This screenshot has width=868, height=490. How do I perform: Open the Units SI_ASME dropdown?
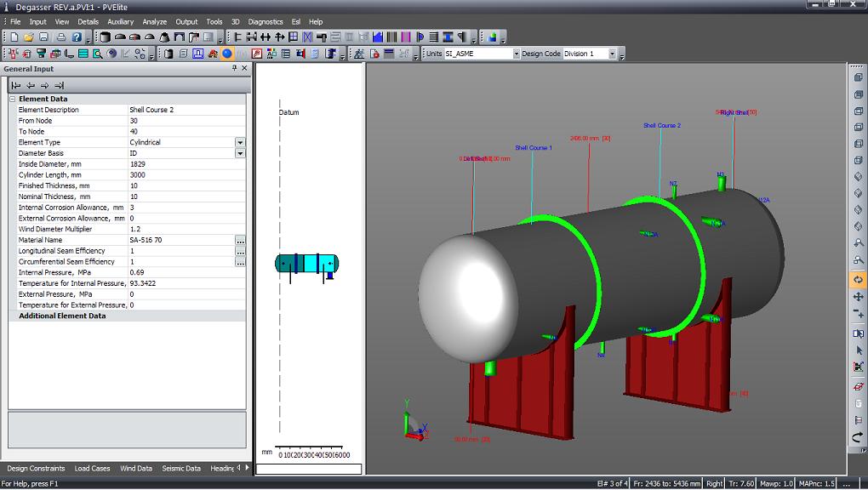tap(516, 54)
